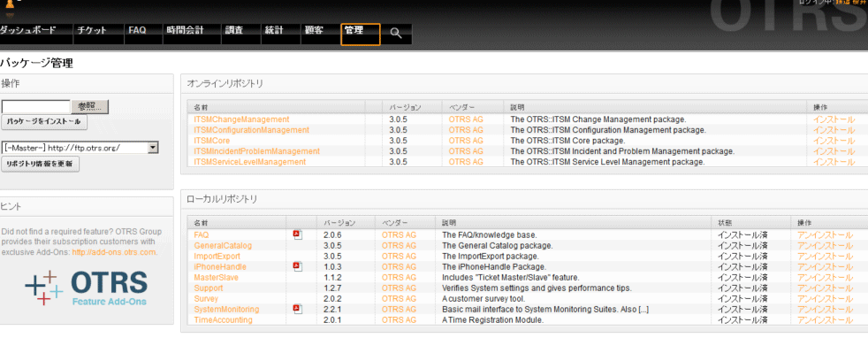Click the オンラインリポジトリ section header
This screenshot has width=868, height=338.
(x=225, y=84)
